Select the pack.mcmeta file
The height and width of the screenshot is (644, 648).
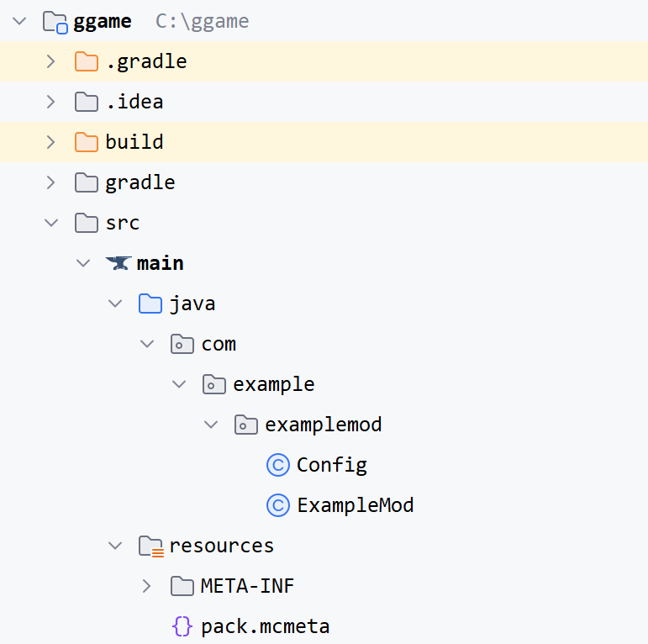(265, 626)
